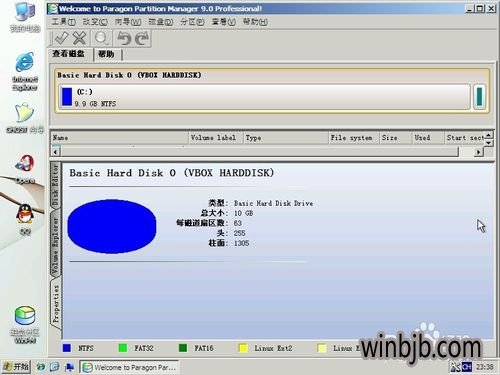Open Internet Explorer desktop icon
The width and height of the screenshot is (500, 375).
25,71
